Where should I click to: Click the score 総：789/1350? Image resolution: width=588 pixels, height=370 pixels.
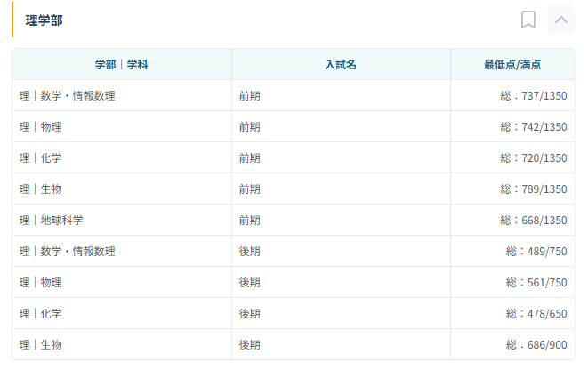(533, 189)
